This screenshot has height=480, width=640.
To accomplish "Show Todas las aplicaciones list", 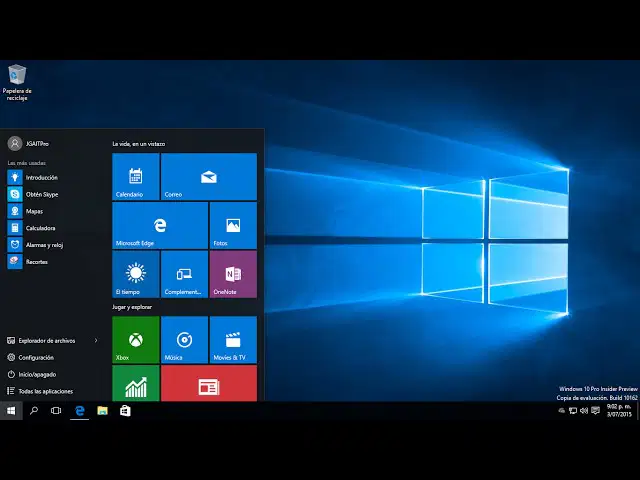I will 40,391.
